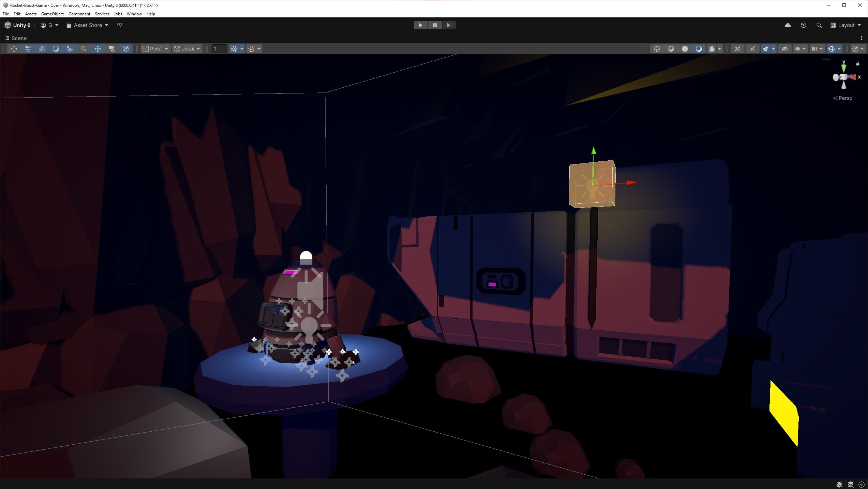Expand the Pivot handle position dropdown
This screenshot has width=868, height=489.
155,49
